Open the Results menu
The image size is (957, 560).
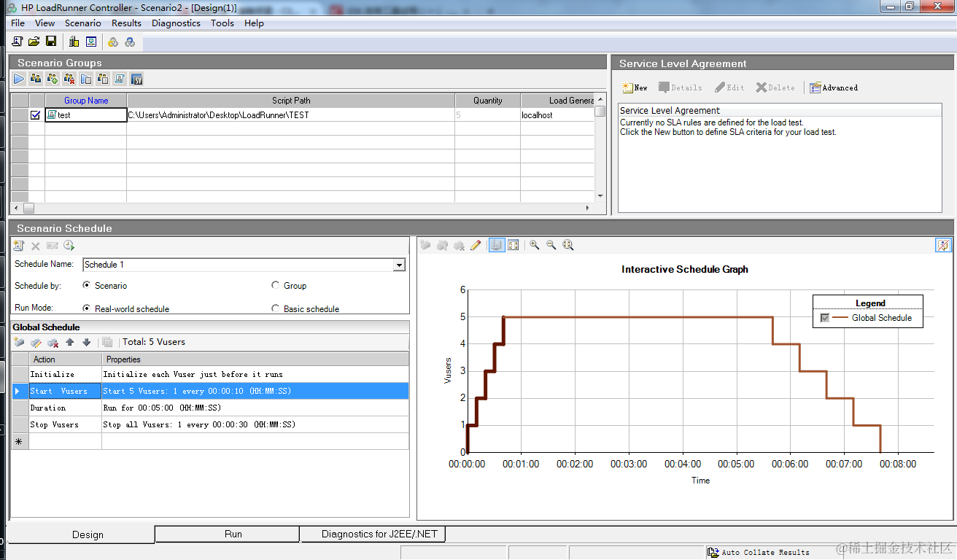pyautogui.click(x=127, y=23)
